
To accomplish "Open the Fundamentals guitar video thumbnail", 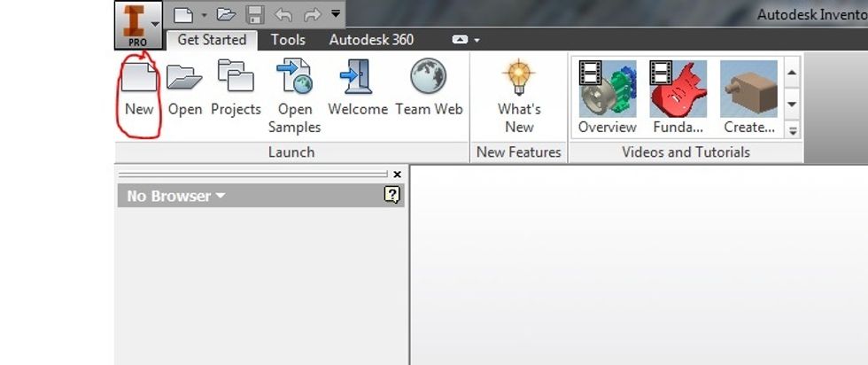I will pyautogui.click(x=678, y=89).
